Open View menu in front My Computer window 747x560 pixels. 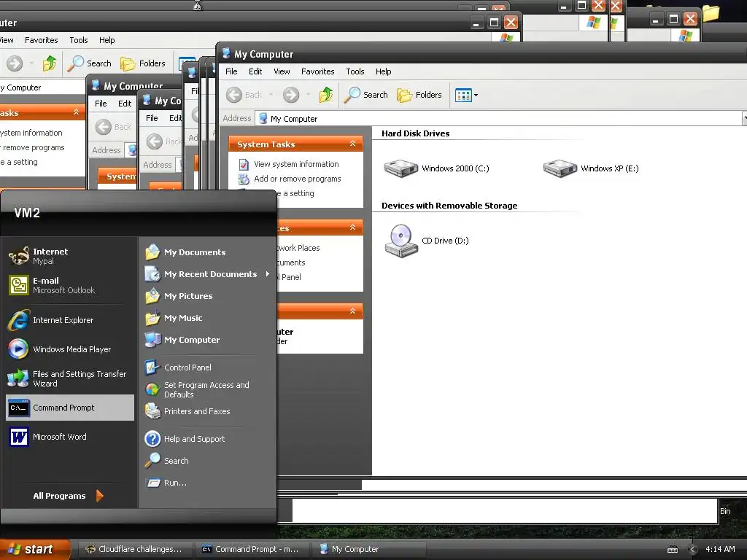[x=282, y=71]
